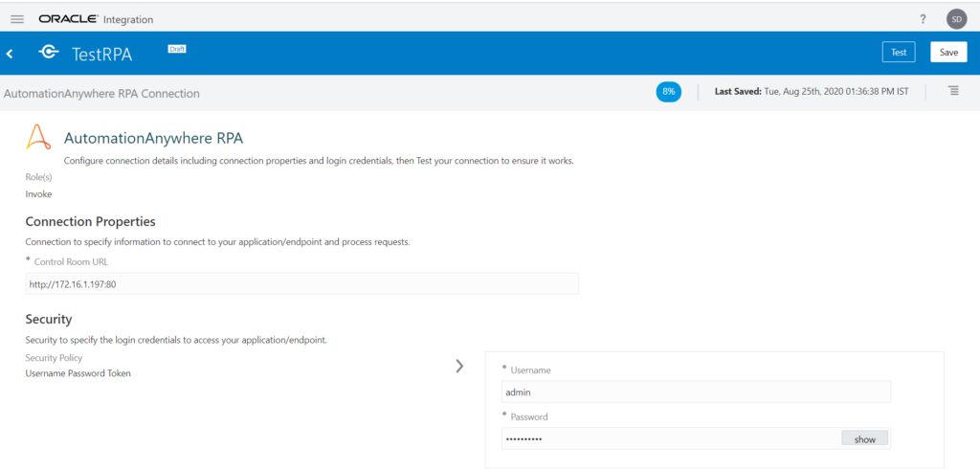Click the TestRPA connection plug icon
980x471 pixels.
(49, 54)
